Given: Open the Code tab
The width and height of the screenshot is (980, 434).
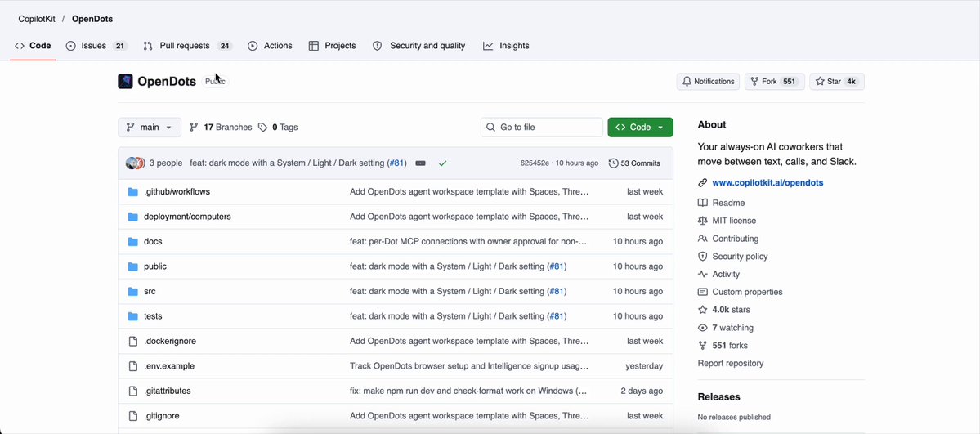Looking at the screenshot, I should pyautogui.click(x=33, y=46).
